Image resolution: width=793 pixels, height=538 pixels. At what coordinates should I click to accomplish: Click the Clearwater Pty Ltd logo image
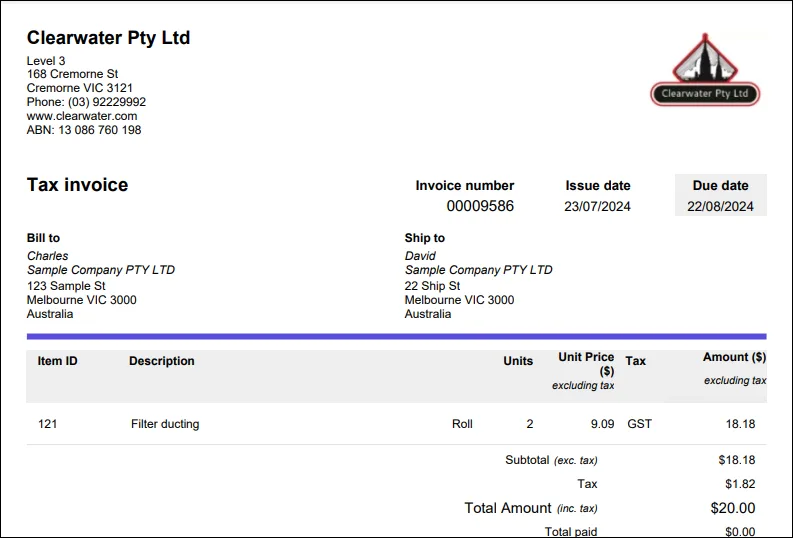pos(705,69)
